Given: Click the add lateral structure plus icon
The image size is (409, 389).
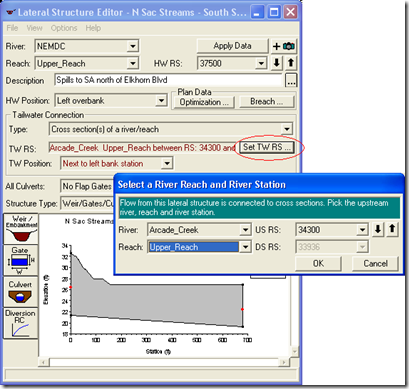Looking at the screenshot, I should point(276,46).
